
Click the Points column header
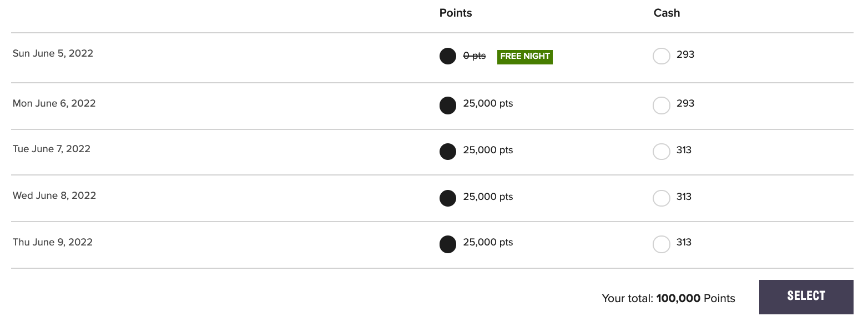coord(456,13)
